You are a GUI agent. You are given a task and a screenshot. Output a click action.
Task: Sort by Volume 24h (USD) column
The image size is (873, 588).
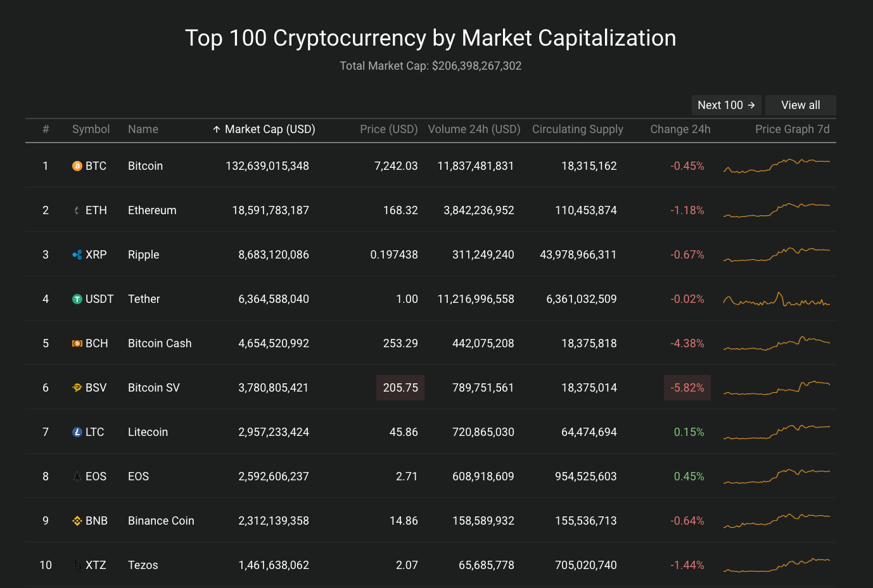(474, 129)
